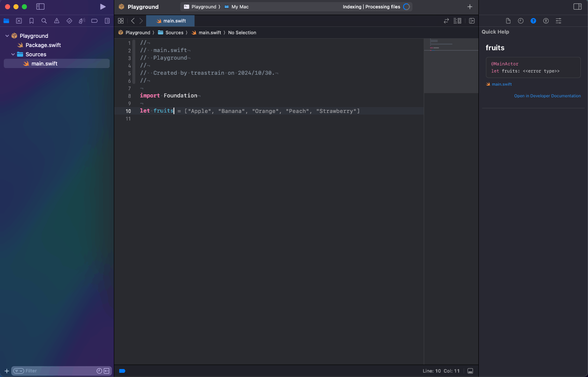This screenshot has height=377, width=588.
Task: Open the Playground scheme selector
Action: click(x=202, y=7)
